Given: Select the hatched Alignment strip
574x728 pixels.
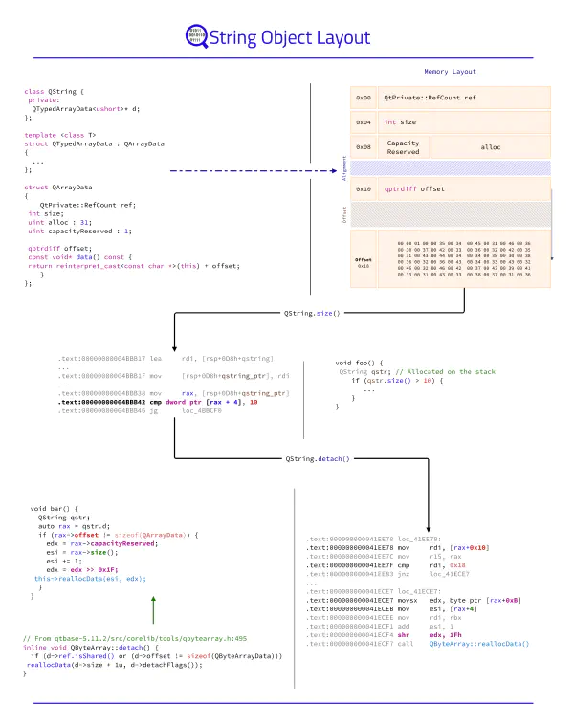Looking at the screenshot, I should click(x=451, y=167).
